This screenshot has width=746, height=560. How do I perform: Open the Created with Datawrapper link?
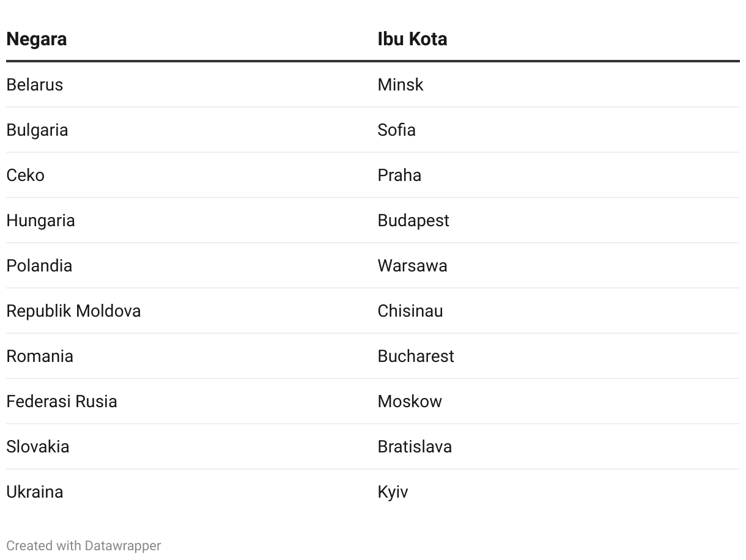pos(84,545)
